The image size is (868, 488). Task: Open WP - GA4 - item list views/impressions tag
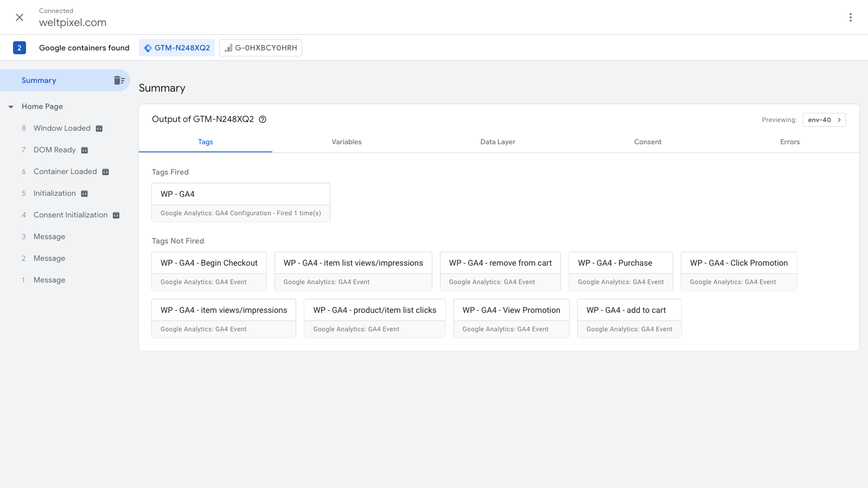click(353, 271)
